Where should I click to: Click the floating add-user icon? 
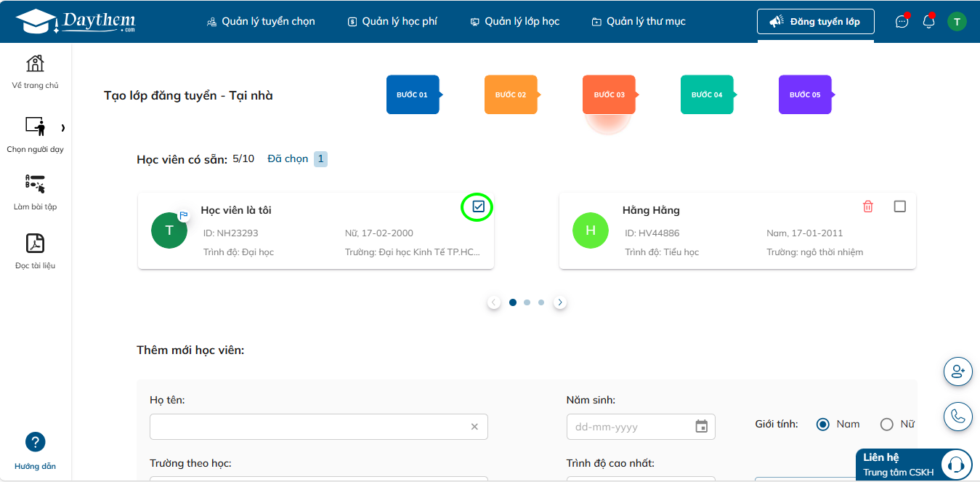click(957, 371)
